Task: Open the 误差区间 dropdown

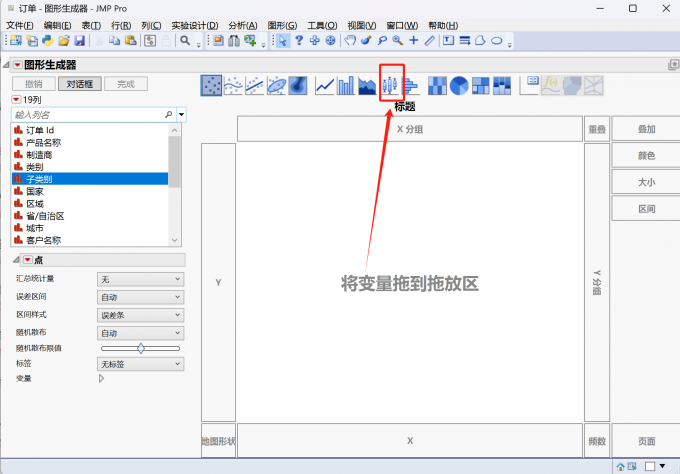Action: coord(141,297)
